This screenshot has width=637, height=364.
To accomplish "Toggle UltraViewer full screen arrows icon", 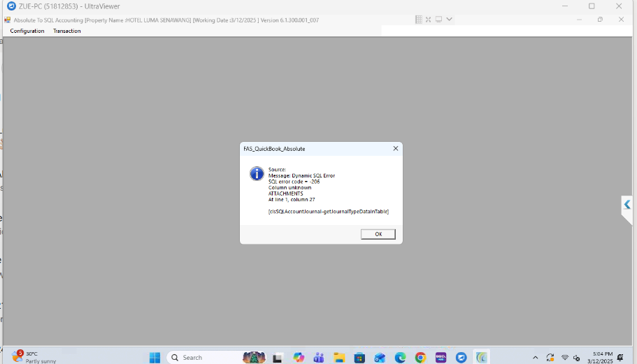I will pyautogui.click(x=428, y=20).
